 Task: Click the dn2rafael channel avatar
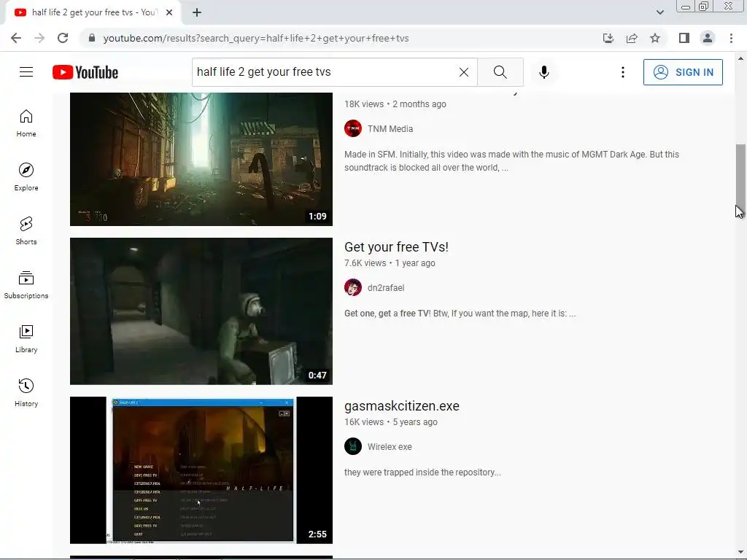tap(353, 287)
